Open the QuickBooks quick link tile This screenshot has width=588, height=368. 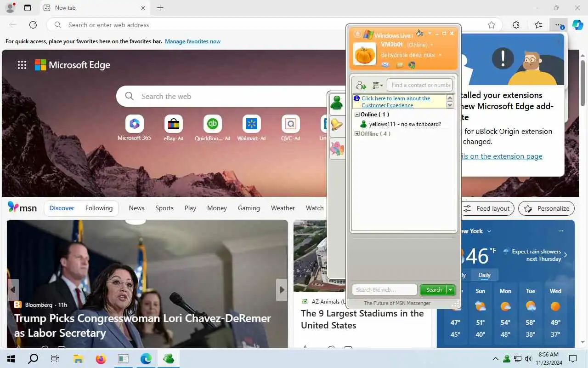212,128
